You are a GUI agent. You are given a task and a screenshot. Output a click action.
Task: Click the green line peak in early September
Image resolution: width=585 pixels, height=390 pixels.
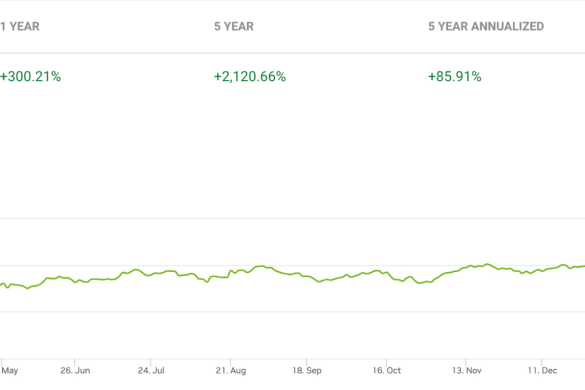[x=261, y=266]
